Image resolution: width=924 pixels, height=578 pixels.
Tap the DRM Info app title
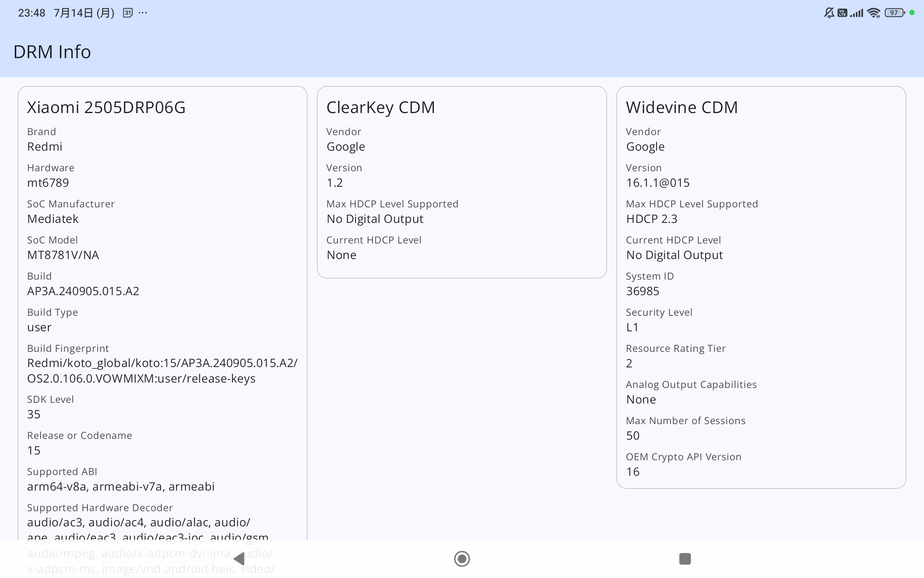point(52,52)
